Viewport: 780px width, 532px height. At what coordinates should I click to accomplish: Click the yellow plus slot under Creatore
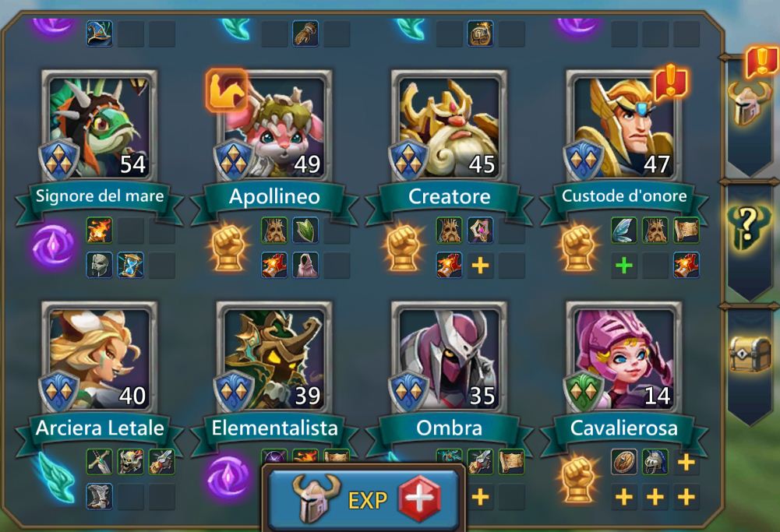480,265
